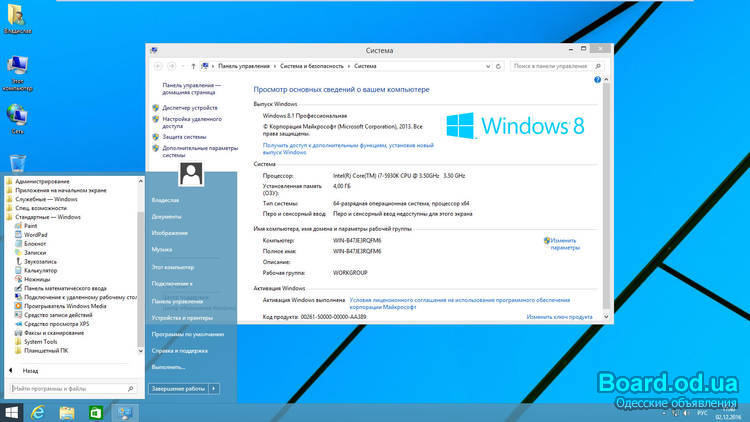Screen dimensions: 750x422
Task: Open Настройка удаленного доступа link
Action: (x=192, y=122)
